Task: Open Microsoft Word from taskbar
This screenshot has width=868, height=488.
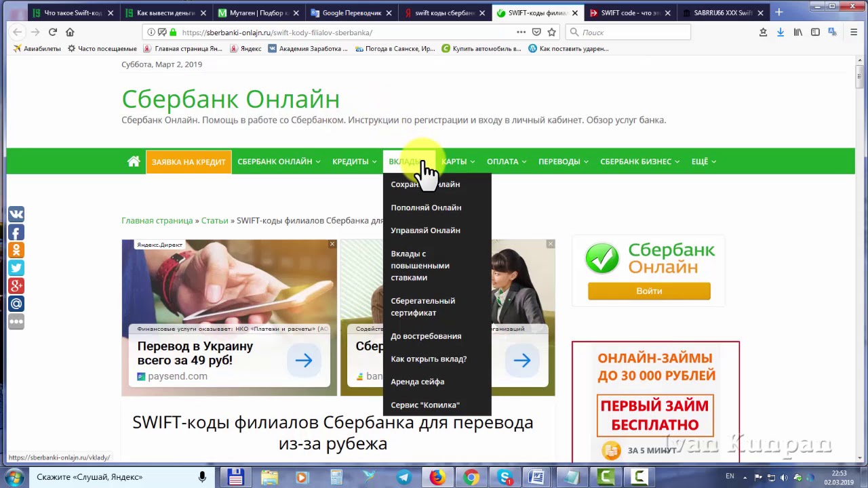Action: click(x=538, y=477)
